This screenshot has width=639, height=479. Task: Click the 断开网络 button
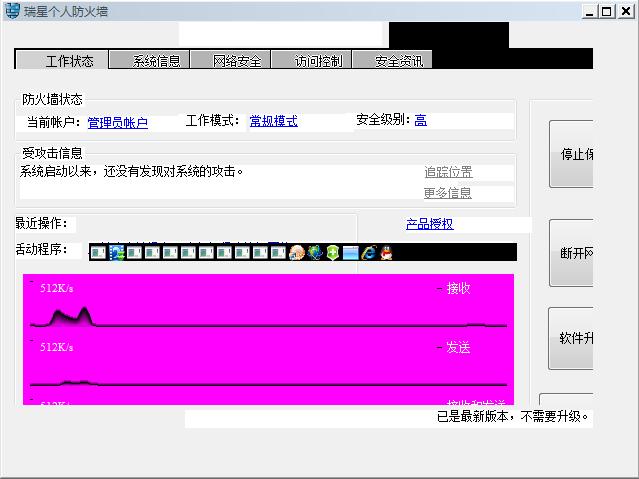(x=571, y=253)
